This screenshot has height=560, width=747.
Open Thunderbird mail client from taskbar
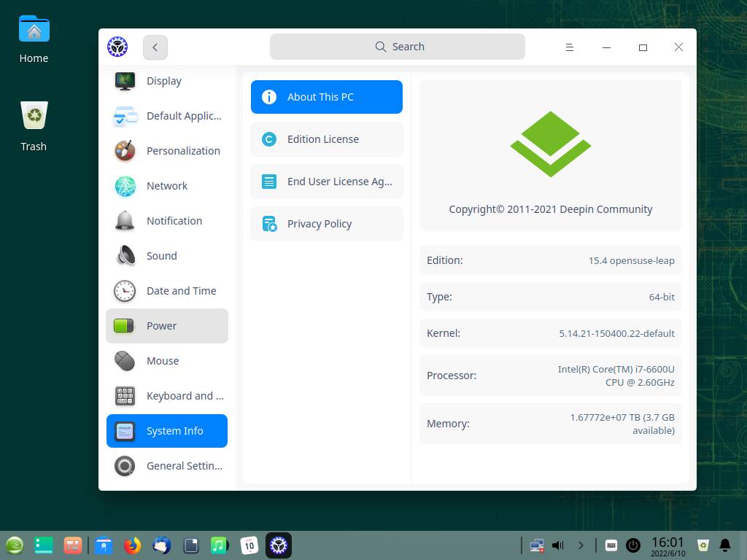(x=160, y=545)
